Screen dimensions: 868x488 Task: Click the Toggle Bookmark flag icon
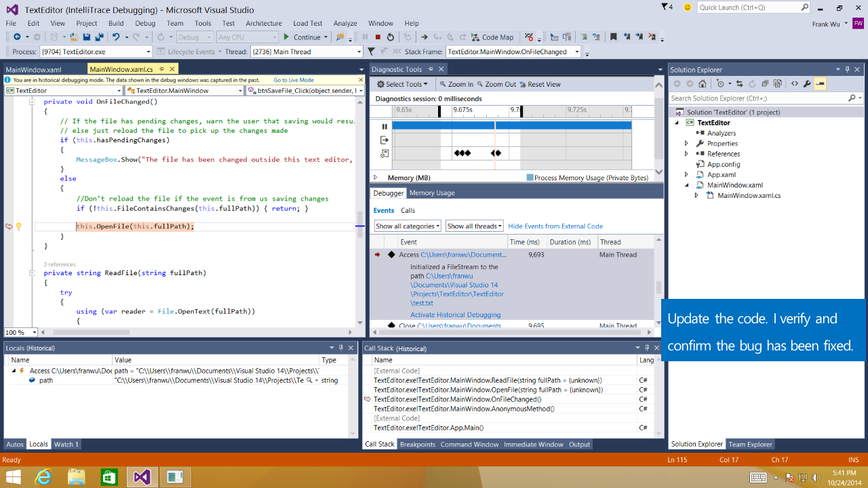point(613,37)
